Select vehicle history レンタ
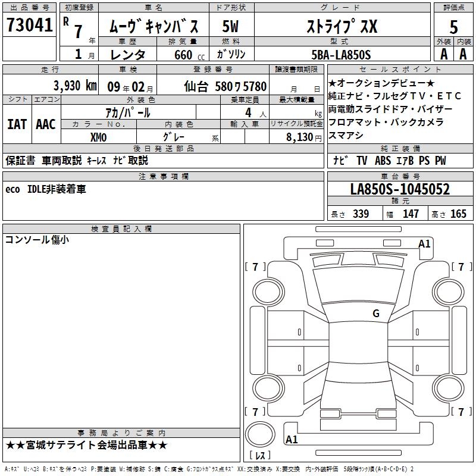476x476 pixels. pyautogui.click(x=128, y=55)
